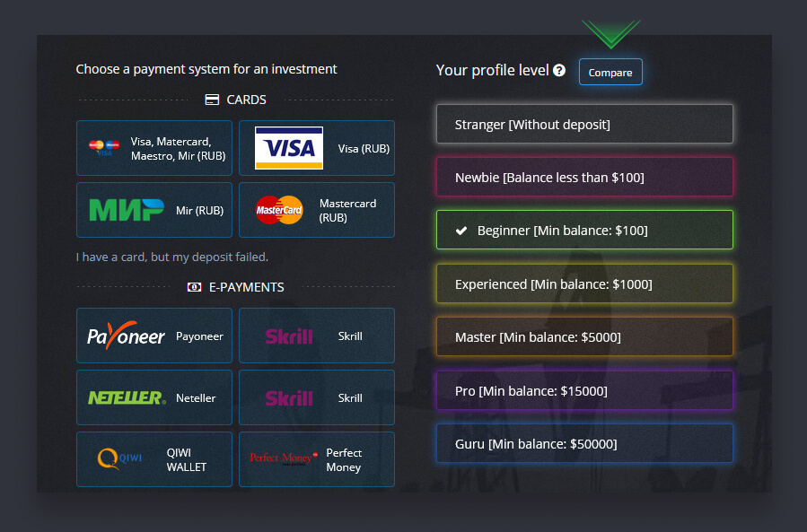Image resolution: width=807 pixels, height=532 pixels.
Task: Click the Neteller logo
Action: click(127, 397)
